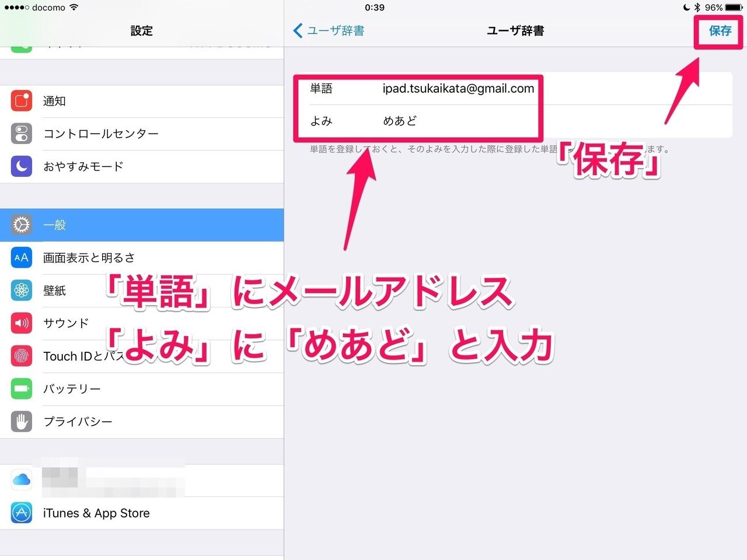
Task: Tap the back chevron arrow icon
Action: pos(298,31)
